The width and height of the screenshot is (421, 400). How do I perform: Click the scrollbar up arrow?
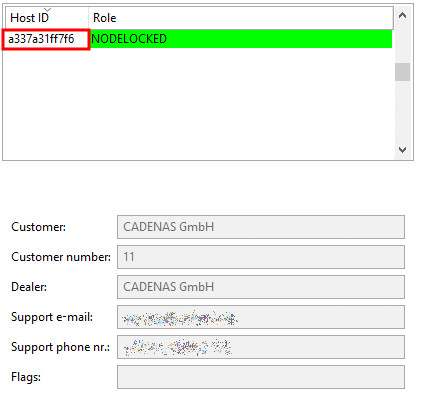(402, 15)
